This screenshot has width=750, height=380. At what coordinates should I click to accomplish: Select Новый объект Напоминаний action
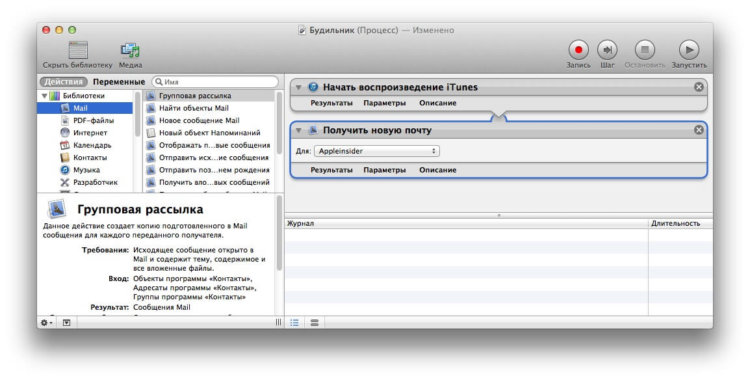coord(209,133)
